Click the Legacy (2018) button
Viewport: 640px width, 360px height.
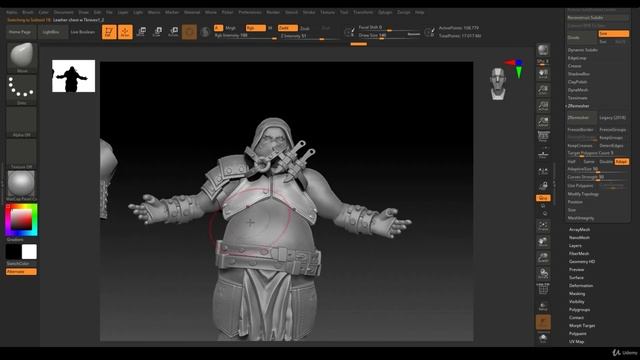[612, 118]
